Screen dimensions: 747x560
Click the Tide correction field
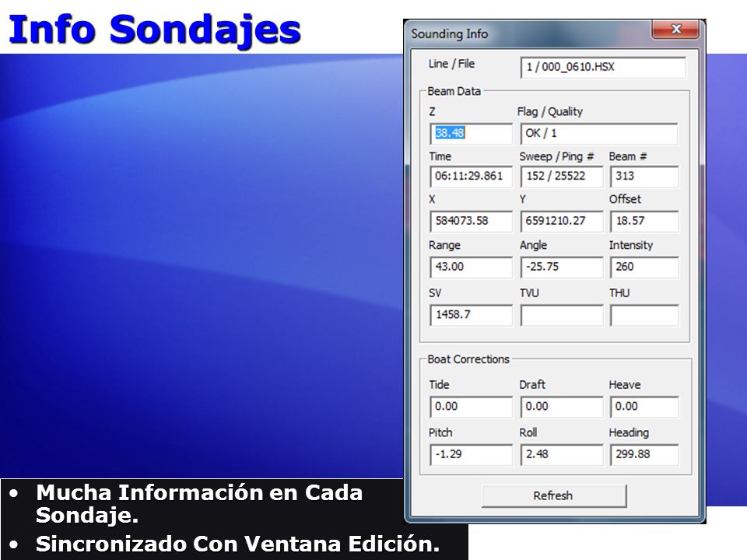[x=471, y=407]
